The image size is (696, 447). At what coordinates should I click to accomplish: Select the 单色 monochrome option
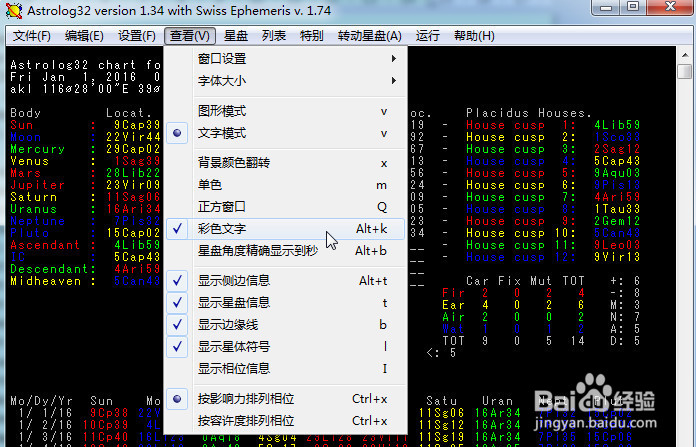286,185
